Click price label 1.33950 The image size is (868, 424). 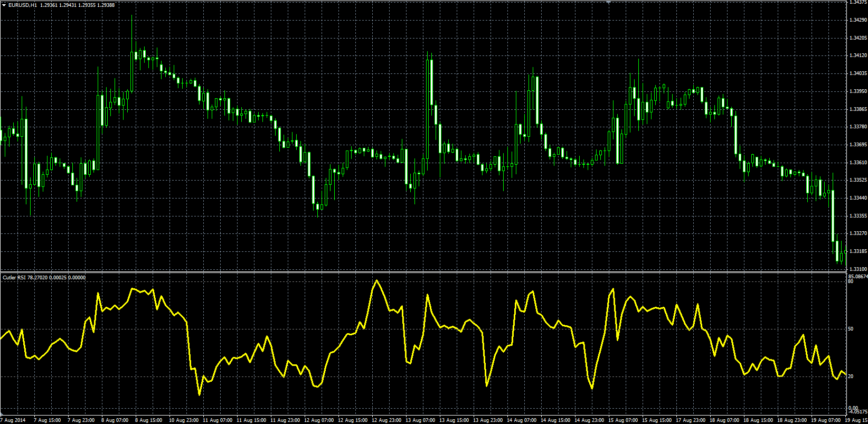pos(857,91)
